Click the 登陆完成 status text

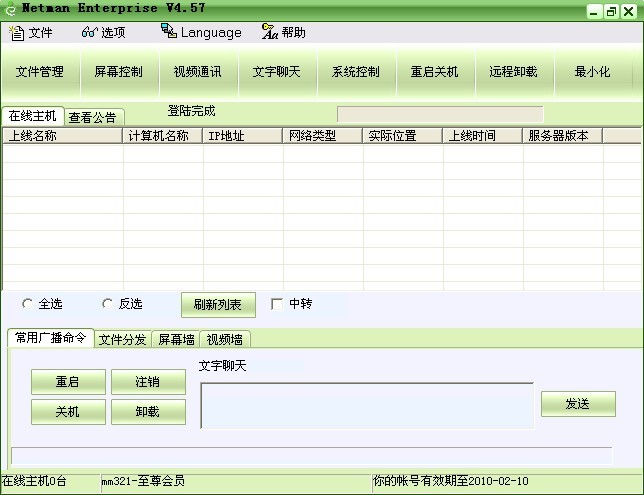coord(191,111)
